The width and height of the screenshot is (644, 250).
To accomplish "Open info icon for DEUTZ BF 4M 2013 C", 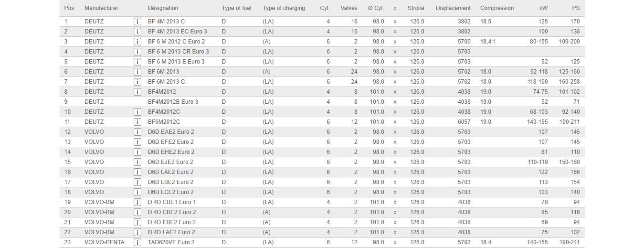I will [x=137, y=22].
